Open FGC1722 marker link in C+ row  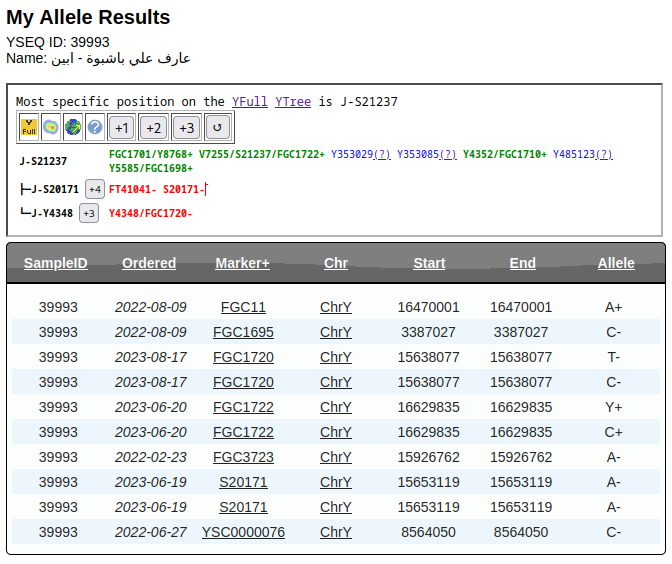(x=243, y=432)
